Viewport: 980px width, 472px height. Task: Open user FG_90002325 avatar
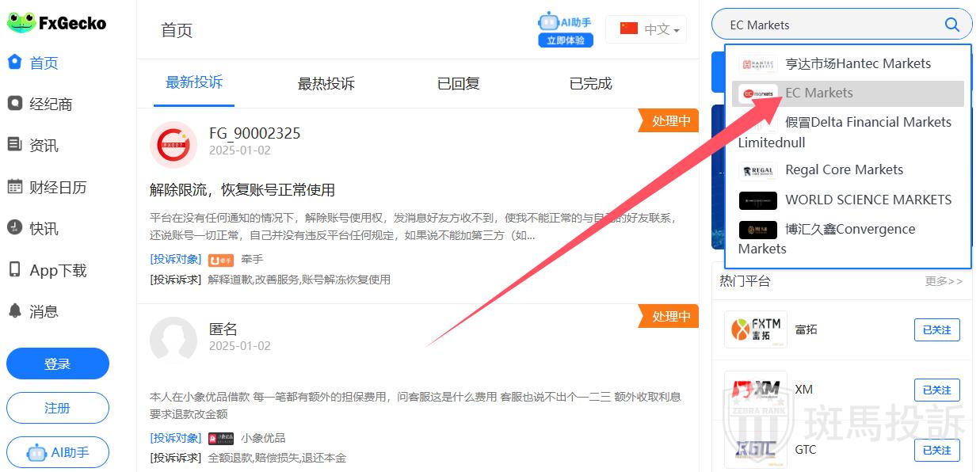[x=173, y=144]
